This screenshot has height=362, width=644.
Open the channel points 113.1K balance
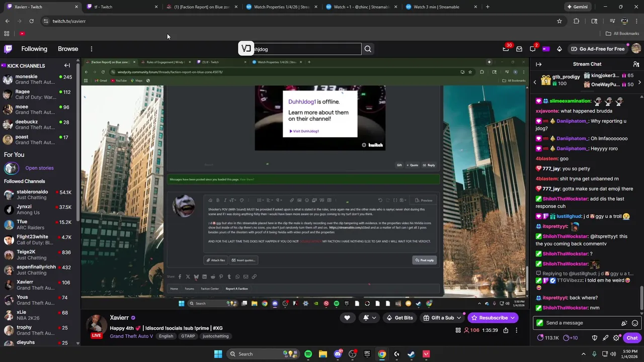tap(548, 338)
